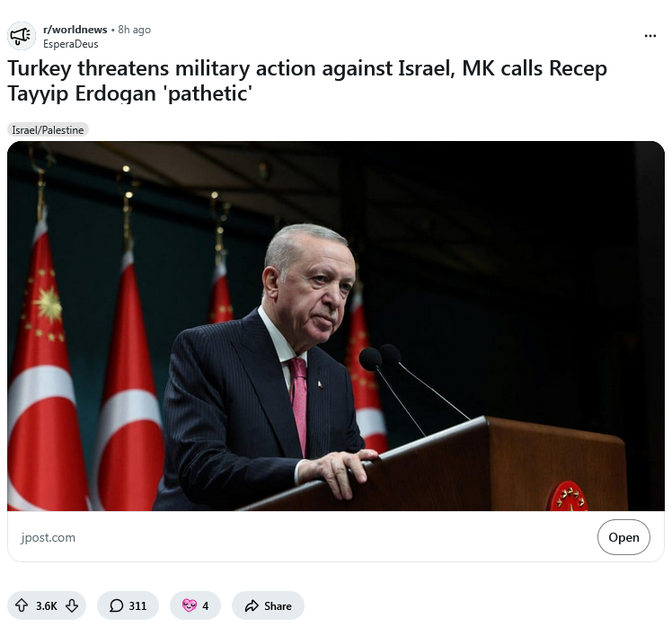Open the 311 comments
672x627 pixels.
(128, 605)
